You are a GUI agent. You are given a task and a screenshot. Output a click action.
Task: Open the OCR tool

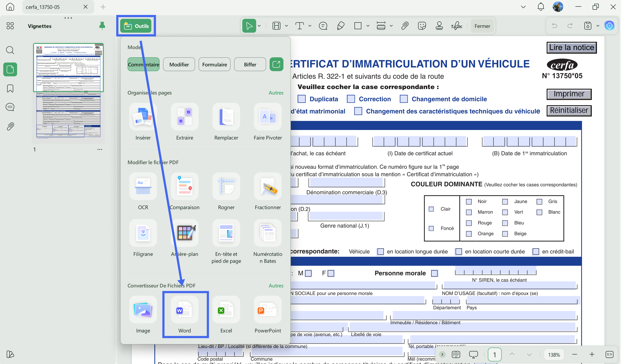[143, 186]
